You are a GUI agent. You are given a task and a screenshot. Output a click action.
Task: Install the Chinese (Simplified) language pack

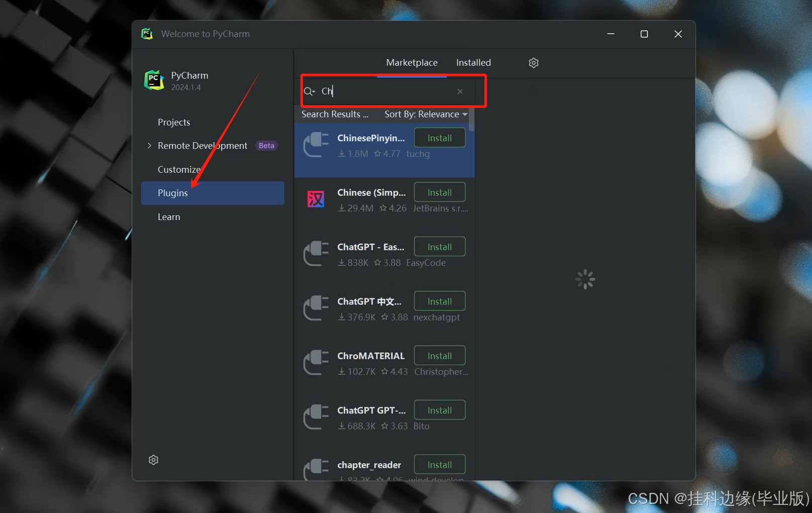coord(439,192)
